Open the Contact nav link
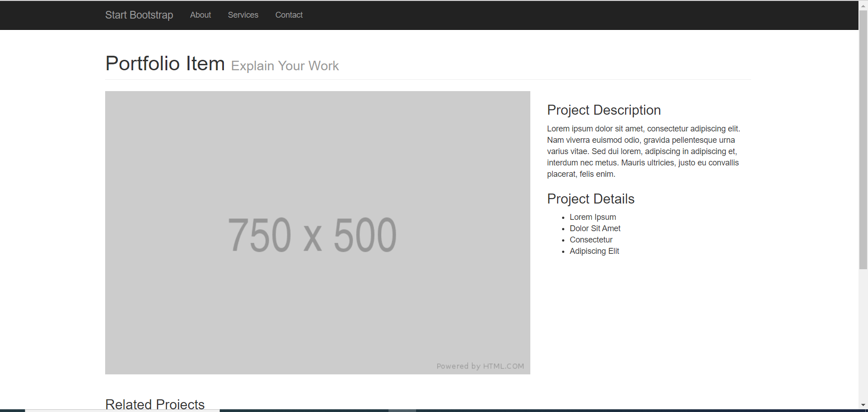 pos(289,15)
